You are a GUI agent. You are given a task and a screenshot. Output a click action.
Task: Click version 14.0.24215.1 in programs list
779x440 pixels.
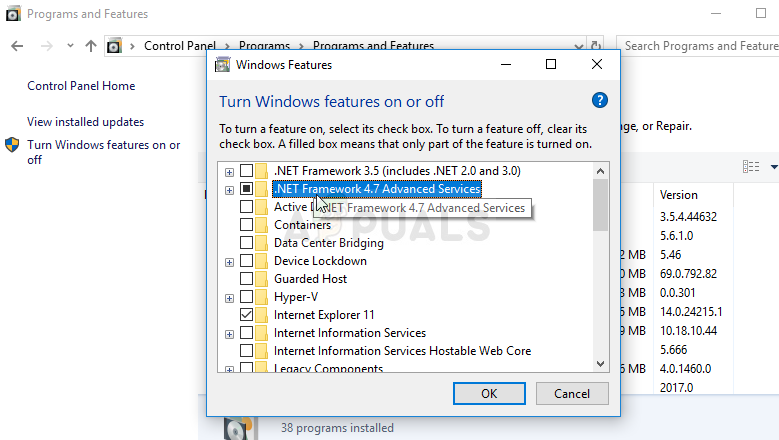[x=691, y=312]
